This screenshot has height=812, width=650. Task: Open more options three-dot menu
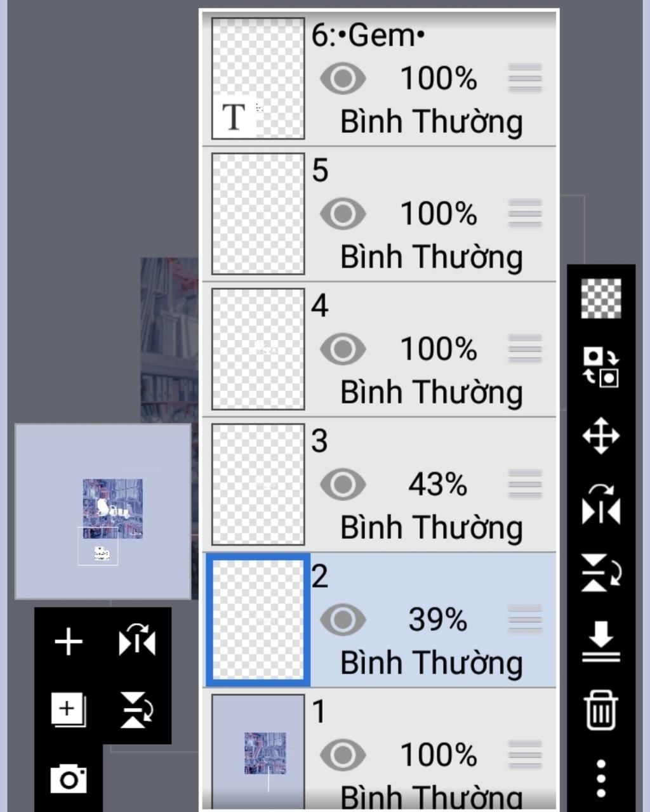pyautogui.click(x=600, y=778)
